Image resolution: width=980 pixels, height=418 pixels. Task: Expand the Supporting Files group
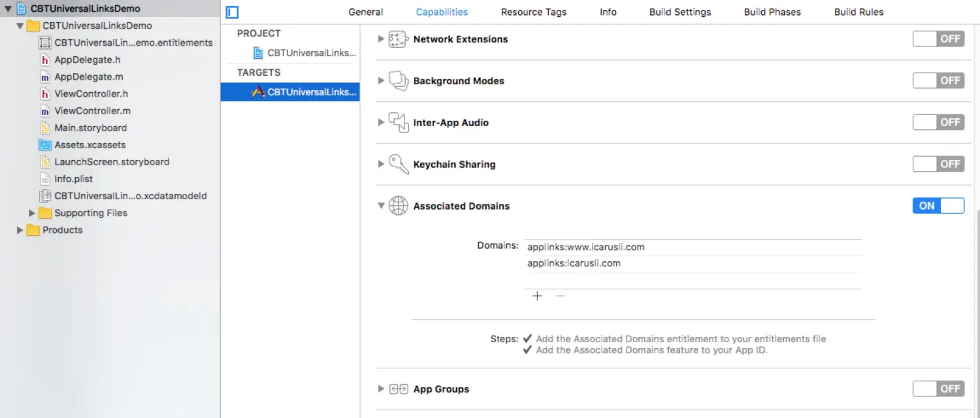31,213
